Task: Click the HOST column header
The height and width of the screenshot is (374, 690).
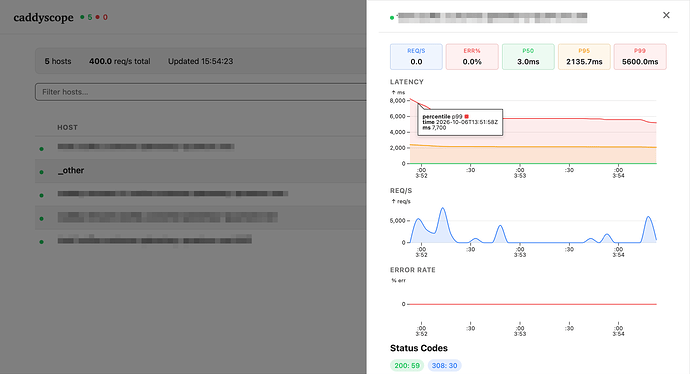Action: [x=67, y=127]
